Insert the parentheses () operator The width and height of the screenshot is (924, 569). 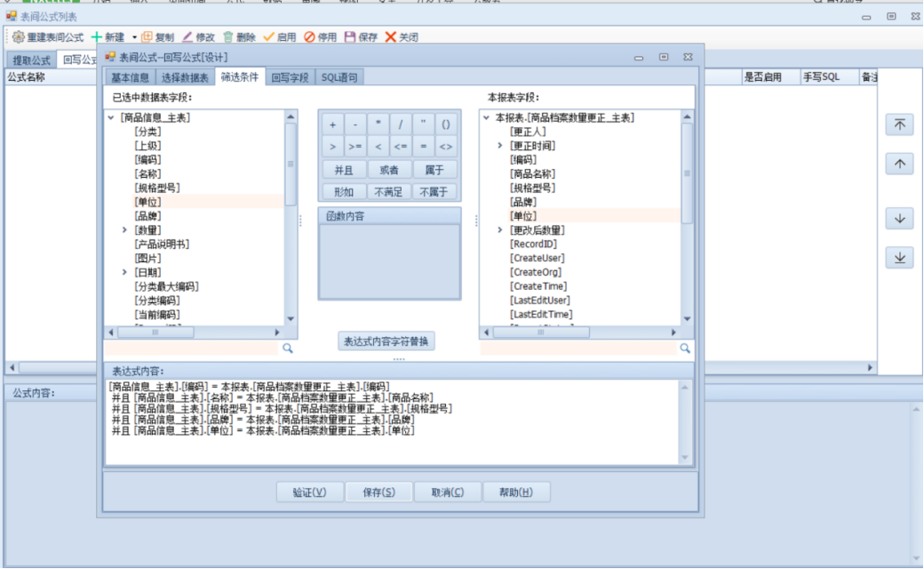446,124
